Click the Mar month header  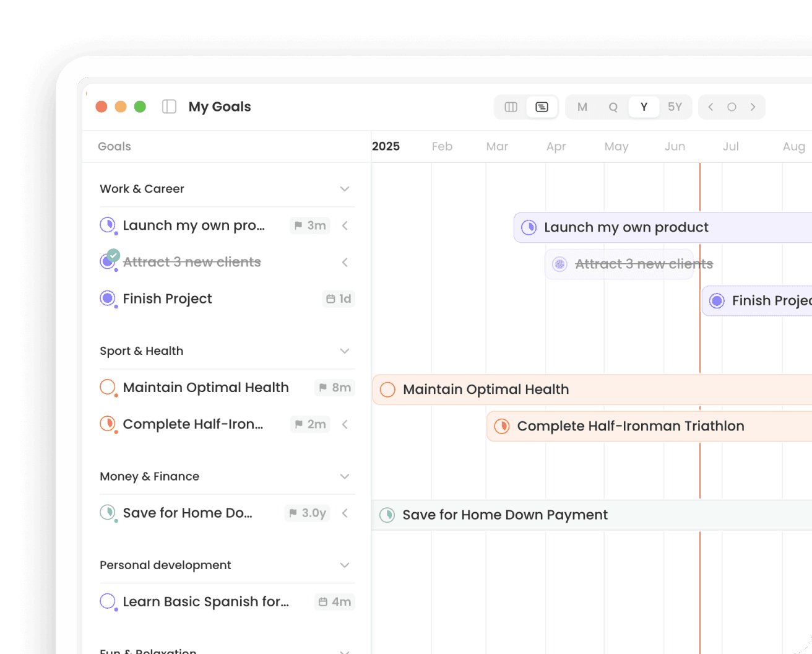click(497, 146)
